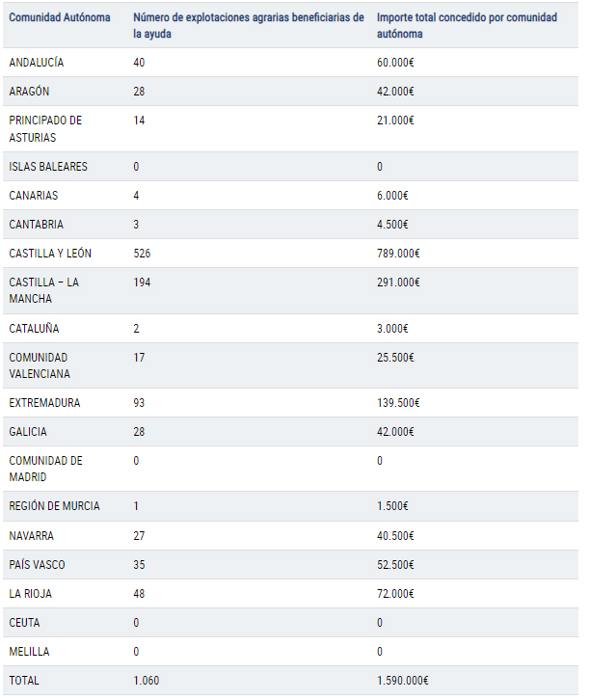Click the LA RIOJA row label
Screen dimensions: 590x700
(31, 592)
